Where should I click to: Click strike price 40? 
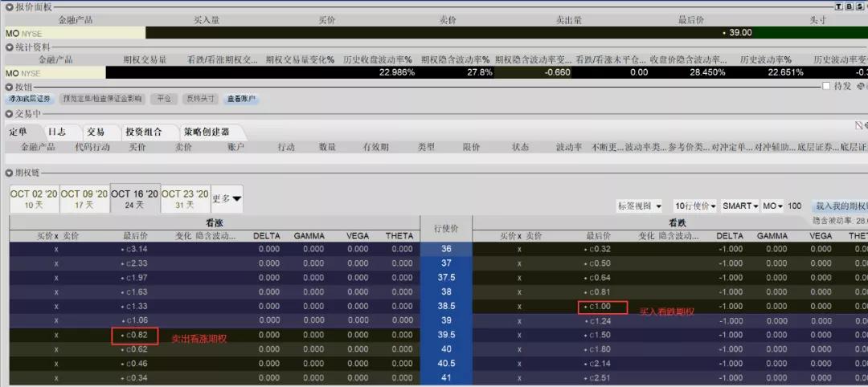pyautogui.click(x=446, y=349)
